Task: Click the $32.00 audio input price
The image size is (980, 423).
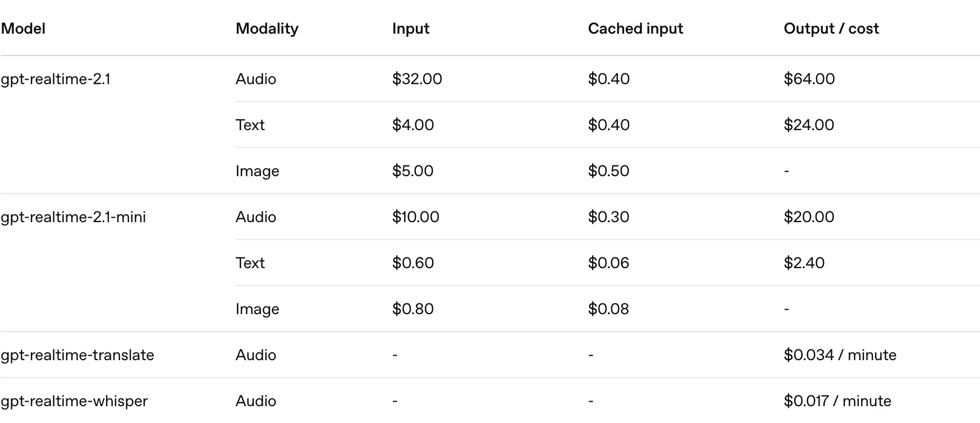Action: pyautogui.click(x=417, y=79)
